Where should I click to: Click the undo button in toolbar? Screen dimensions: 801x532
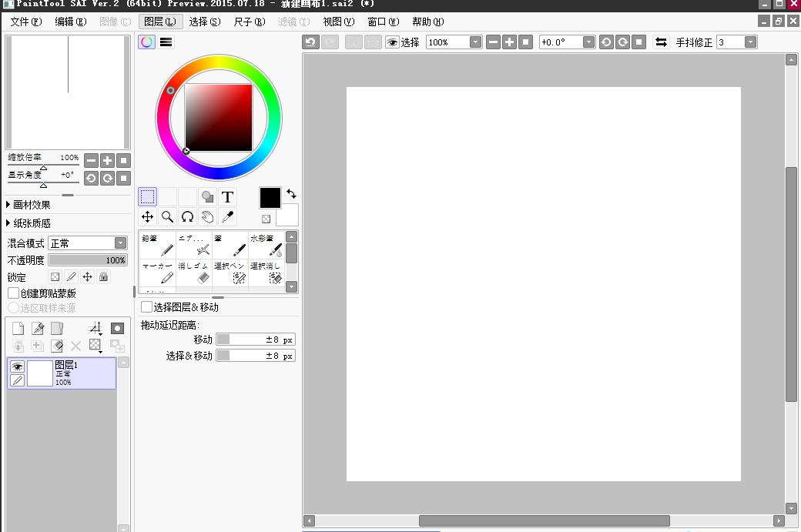point(310,42)
